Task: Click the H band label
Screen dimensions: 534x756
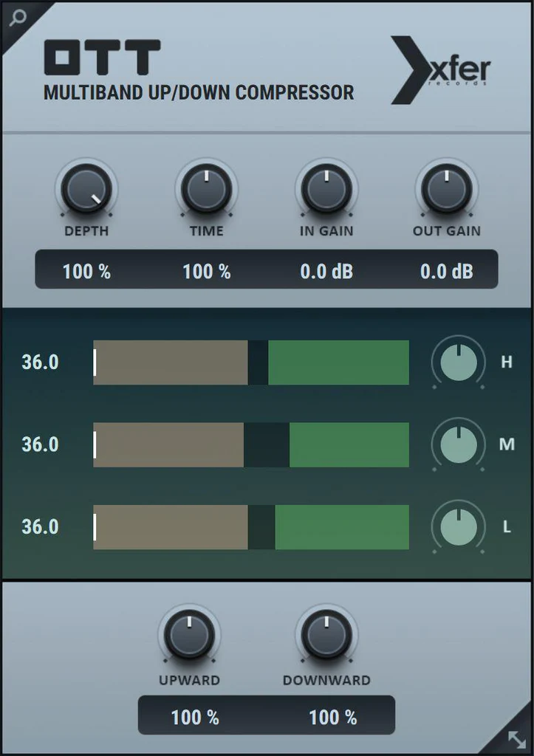Action: click(x=507, y=362)
